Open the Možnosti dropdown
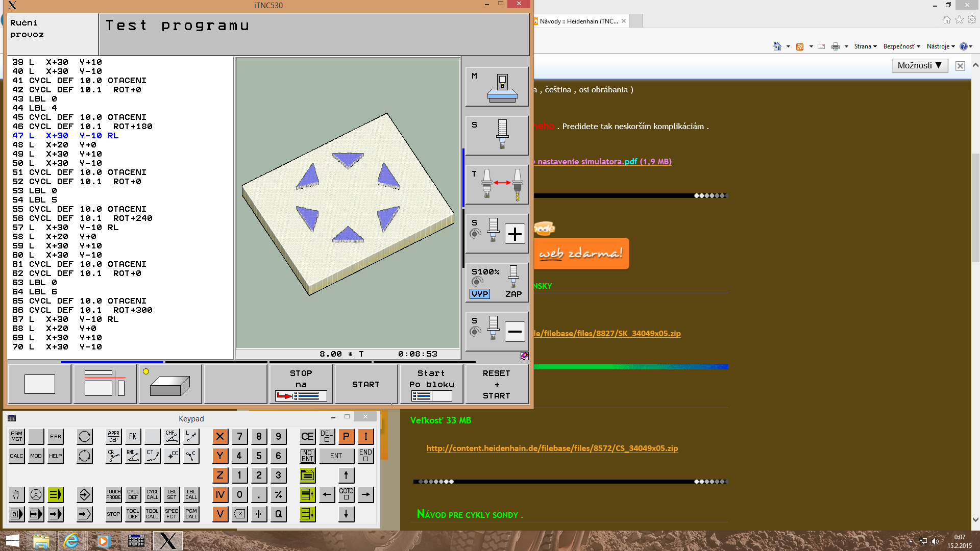 [919, 65]
